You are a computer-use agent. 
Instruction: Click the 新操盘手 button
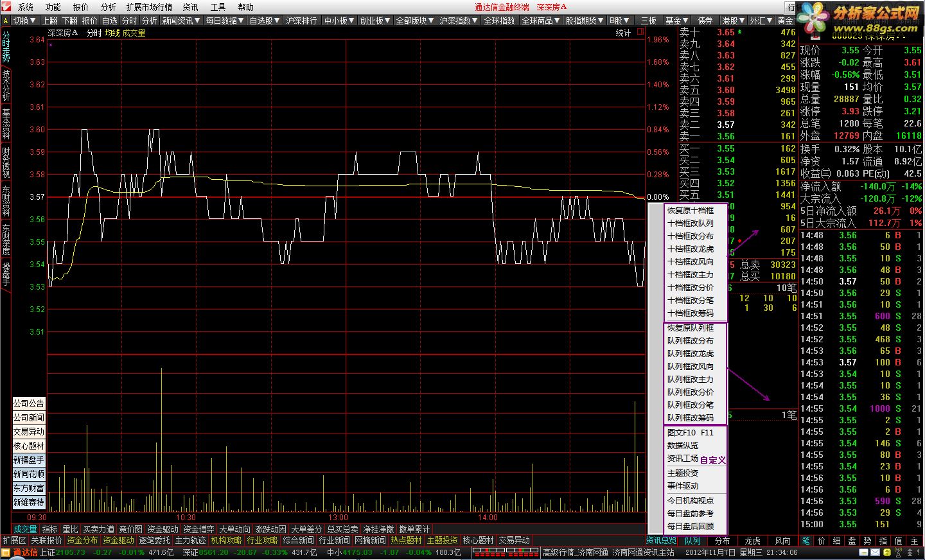29,460
